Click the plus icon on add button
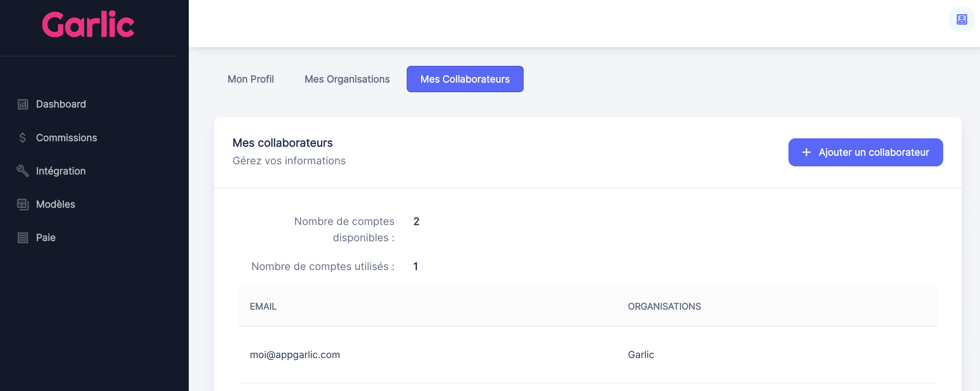This screenshot has width=980, height=391. point(806,153)
